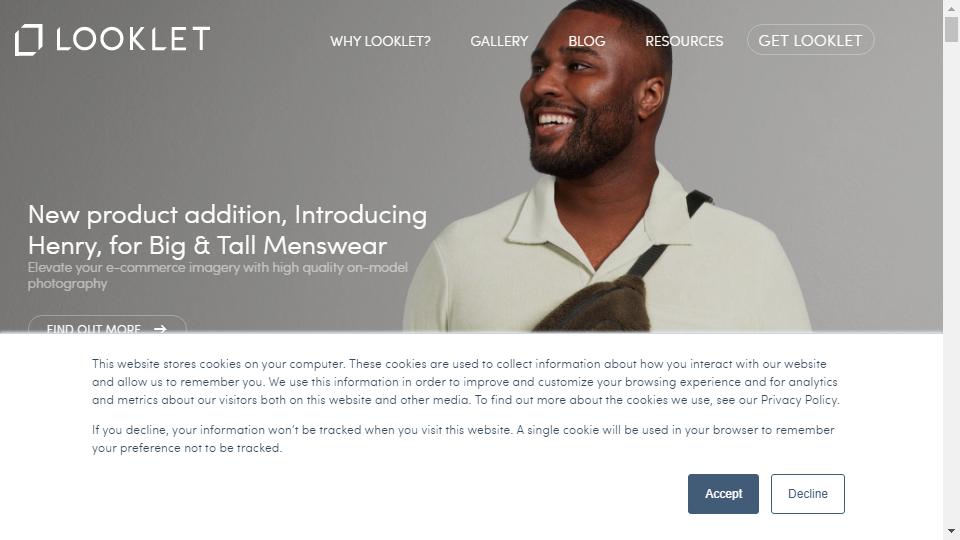This screenshot has height=540, width=960.
Task: Open the Privacy Policy link in cookie notice
Action: pyautogui.click(x=799, y=400)
